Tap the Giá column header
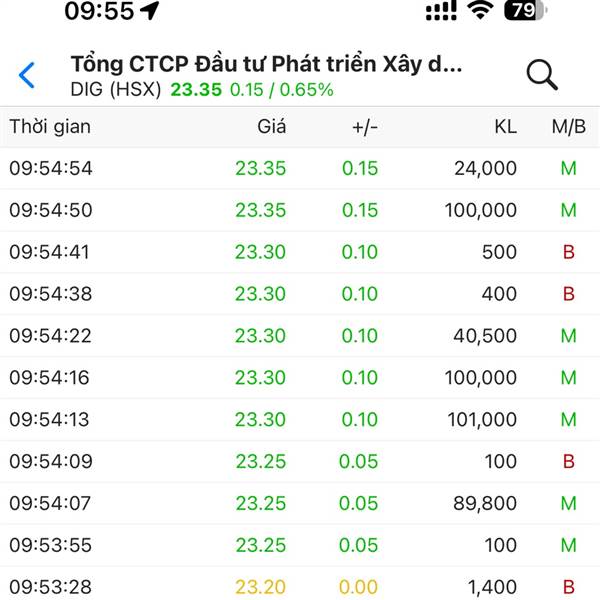The height and width of the screenshot is (600, 600). (x=271, y=127)
